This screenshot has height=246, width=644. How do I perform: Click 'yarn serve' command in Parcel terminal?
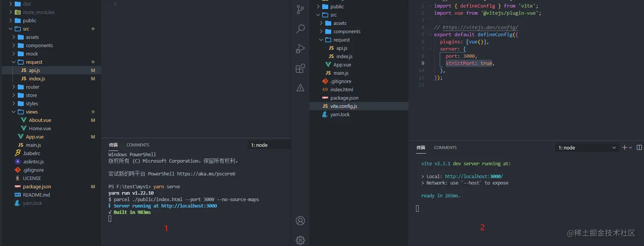click(x=167, y=187)
